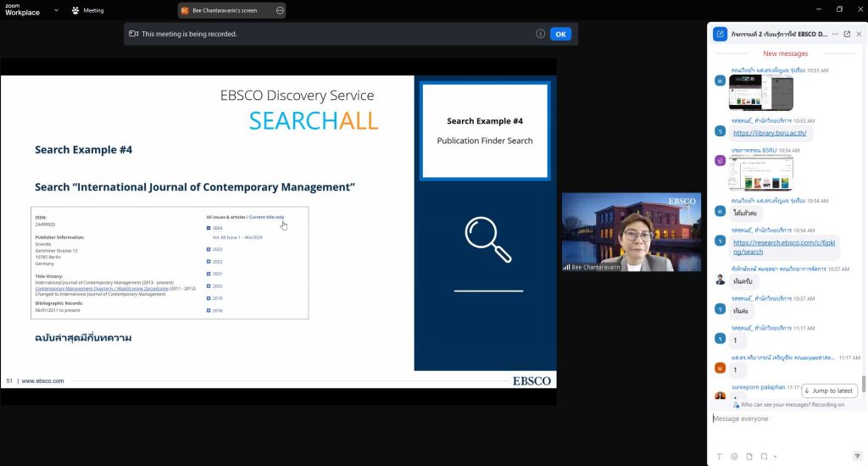Click the send message icon
The width and height of the screenshot is (868, 466).
coord(857,457)
